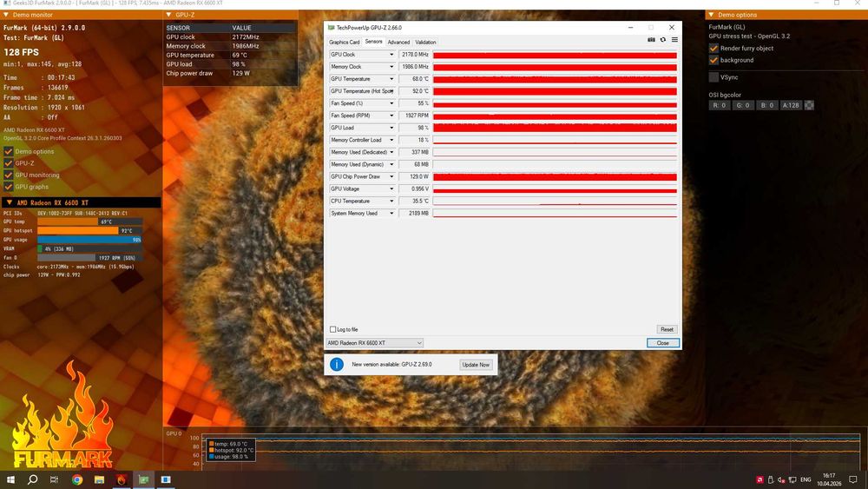Open the GPU Clock sensor dropdown

391,54
